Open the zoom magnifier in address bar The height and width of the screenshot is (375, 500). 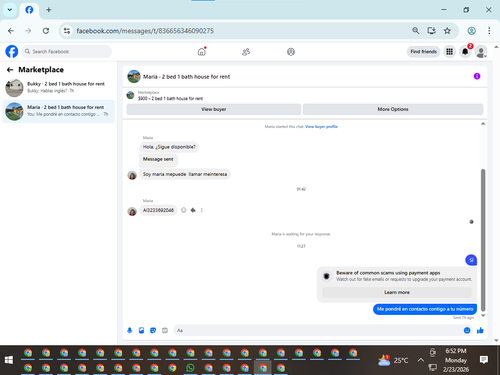click(415, 31)
